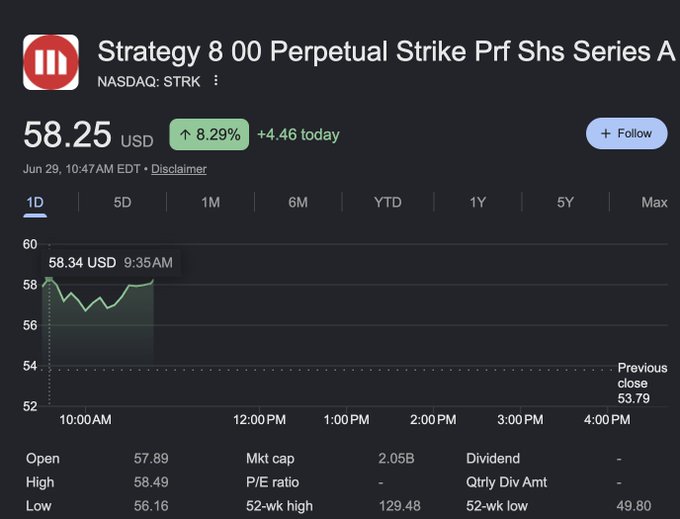Image resolution: width=680 pixels, height=519 pixels.
Task: Click the 2:00 PM axis label
Action: (433, 420)
